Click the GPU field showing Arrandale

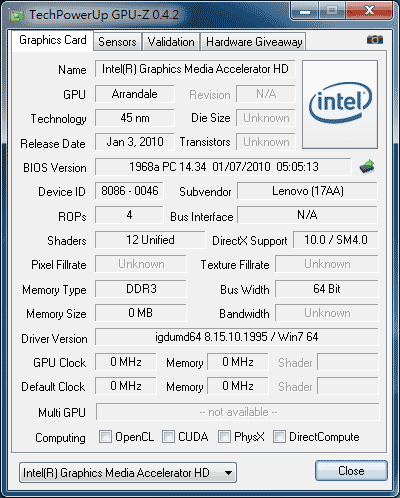point(135,94)
